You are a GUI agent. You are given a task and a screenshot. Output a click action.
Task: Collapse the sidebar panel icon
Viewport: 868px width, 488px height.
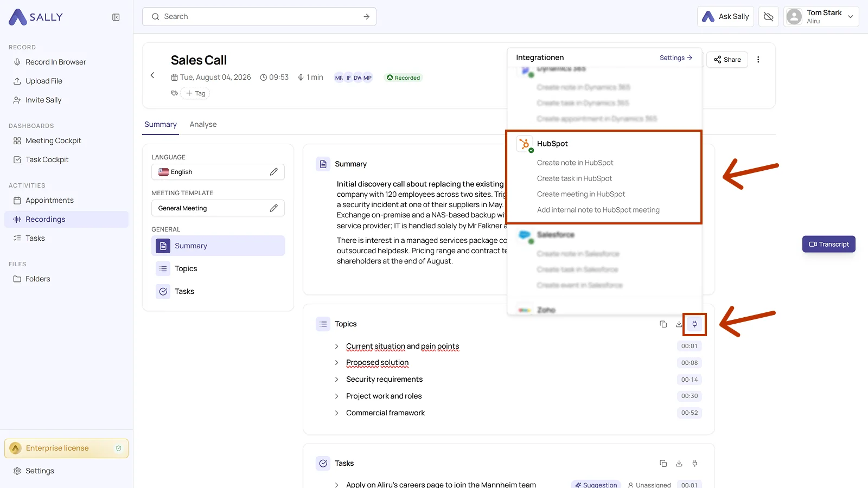pyautogui.click(x=116, y=17)
